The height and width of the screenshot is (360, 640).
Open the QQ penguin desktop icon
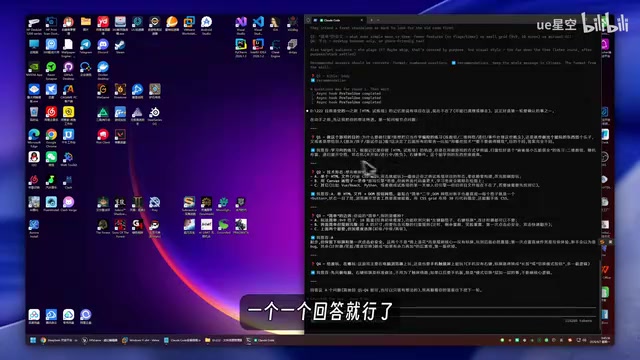(34, 159)
